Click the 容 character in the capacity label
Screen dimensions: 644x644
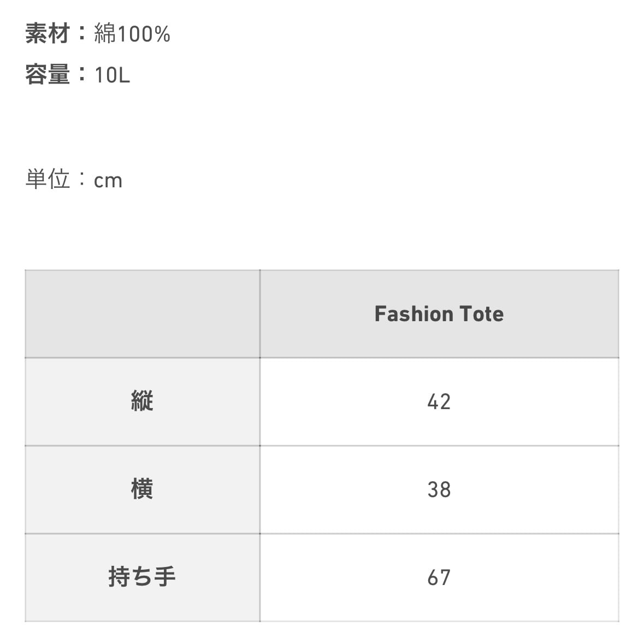[36, 74]
